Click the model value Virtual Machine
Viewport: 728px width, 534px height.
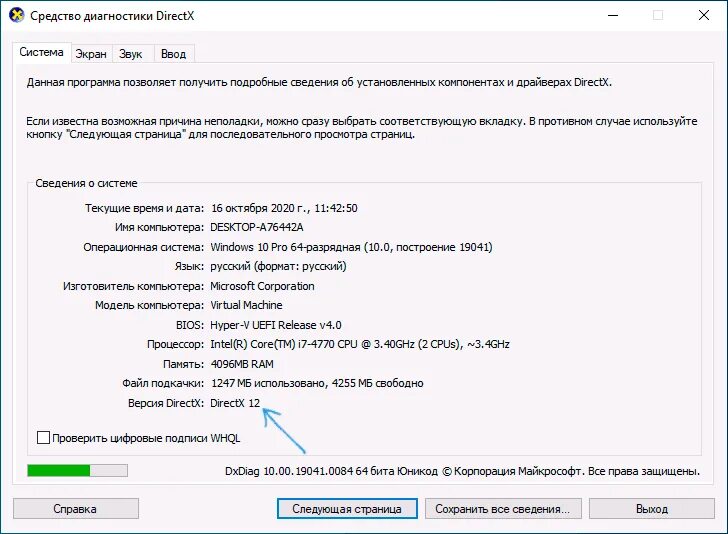coord(247,305)
